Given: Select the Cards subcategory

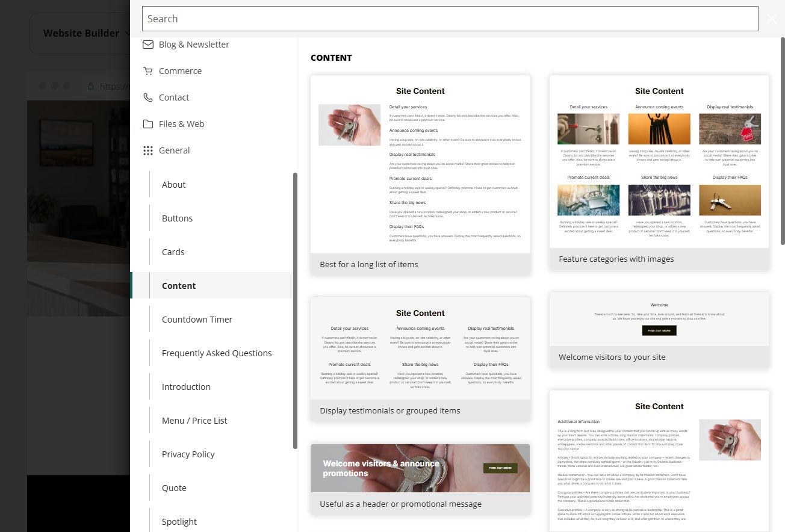Looking at the screenshot, I should (x=212, y=252).
